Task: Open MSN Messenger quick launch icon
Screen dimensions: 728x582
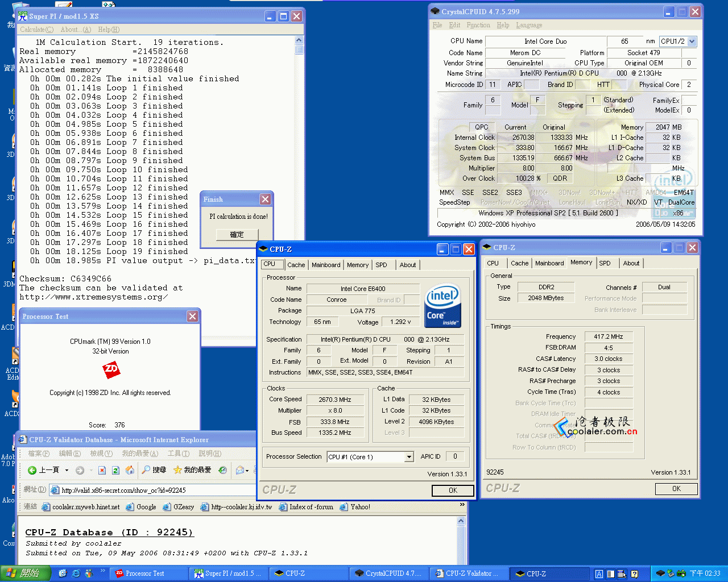Action: pyautogui.click(x=88, y=573)
